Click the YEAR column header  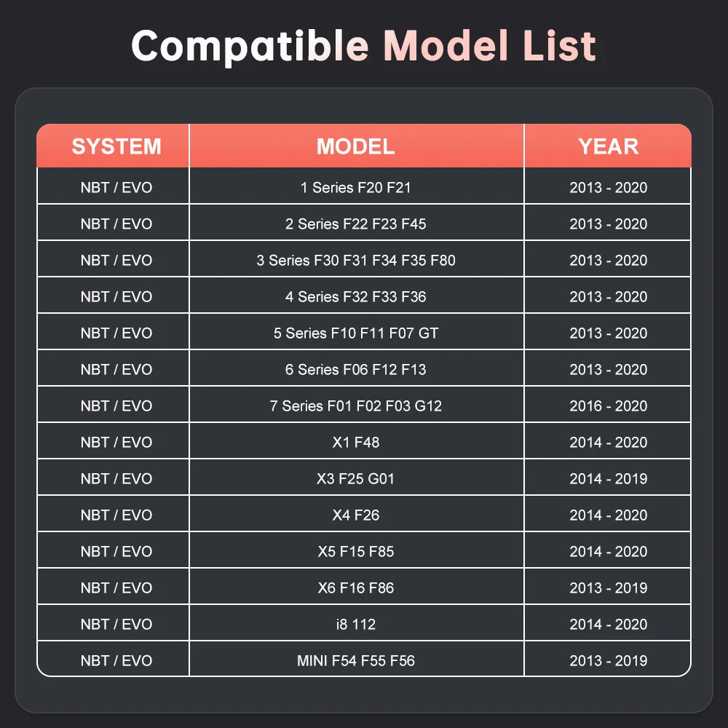(608, 146)
